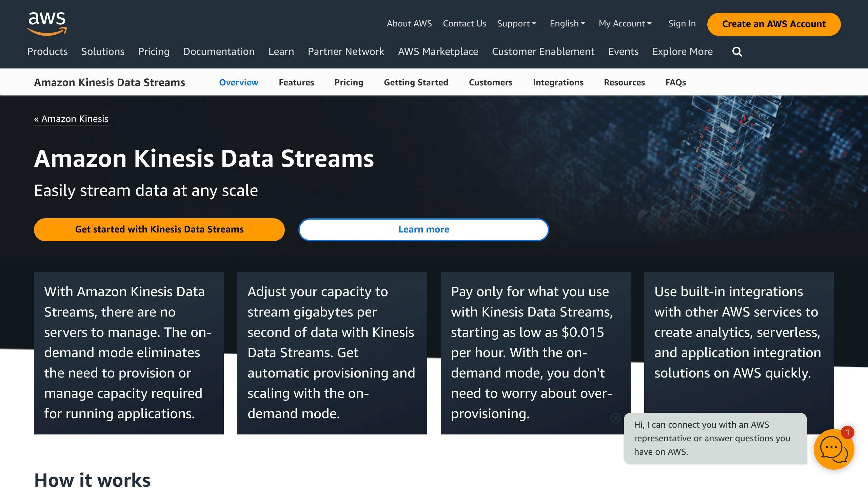The image size is (868, 488).
Task: Click Sign In
Action: click(682, 23)
